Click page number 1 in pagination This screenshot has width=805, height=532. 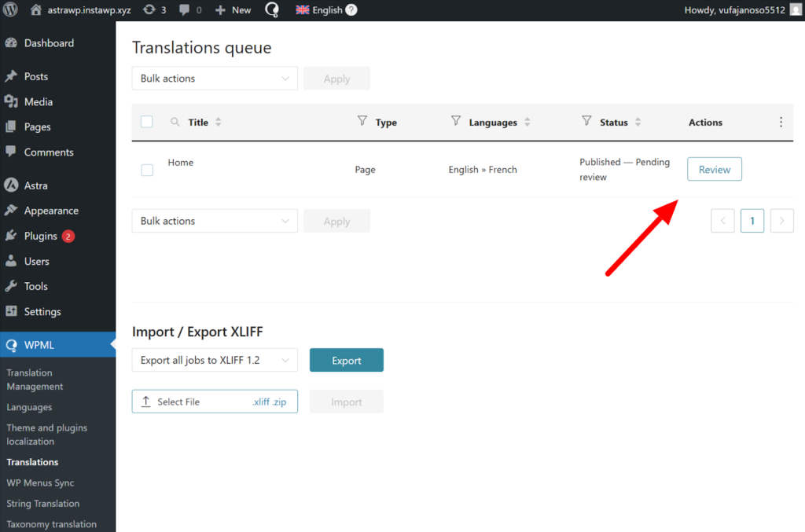point(752,221)
